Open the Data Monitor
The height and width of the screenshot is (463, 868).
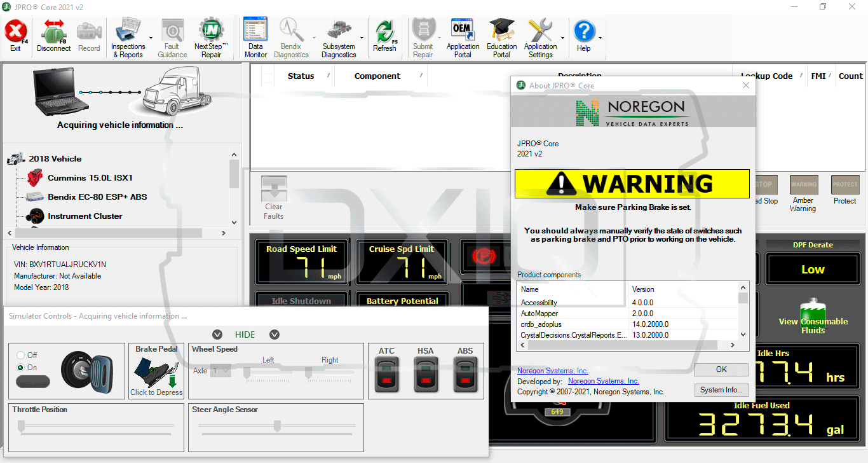pos(255,39)
